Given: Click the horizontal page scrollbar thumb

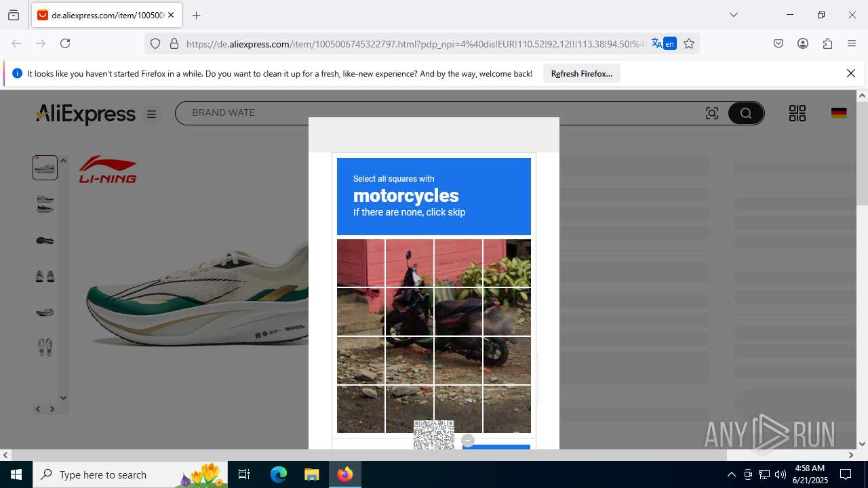Looking at the screenshot, I should [369, 455].
